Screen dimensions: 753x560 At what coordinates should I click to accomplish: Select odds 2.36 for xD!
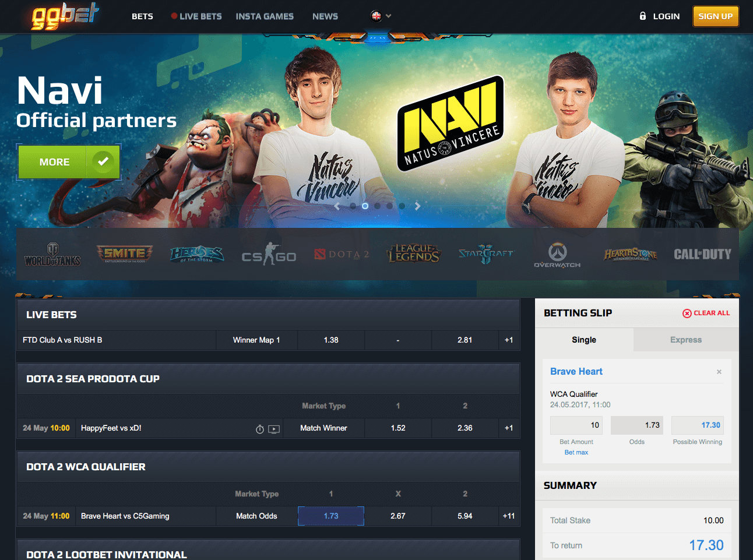coord(465,428)
